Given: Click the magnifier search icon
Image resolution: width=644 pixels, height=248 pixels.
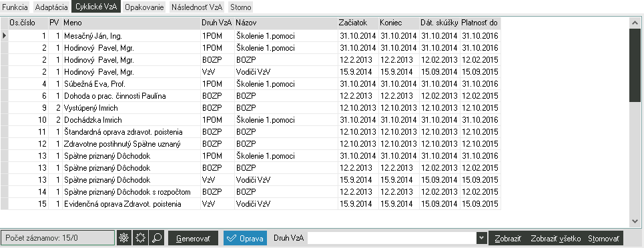Looking at the screenshot, I should 156,238.
